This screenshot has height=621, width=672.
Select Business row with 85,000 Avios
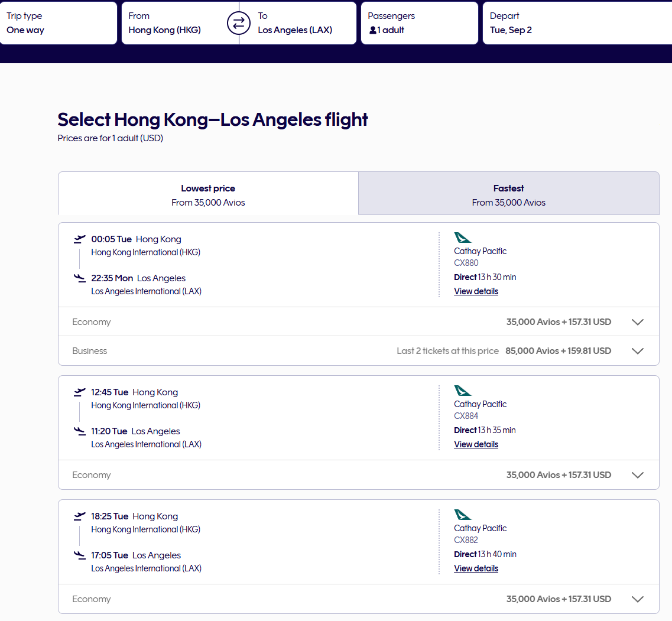coord(359,351)
